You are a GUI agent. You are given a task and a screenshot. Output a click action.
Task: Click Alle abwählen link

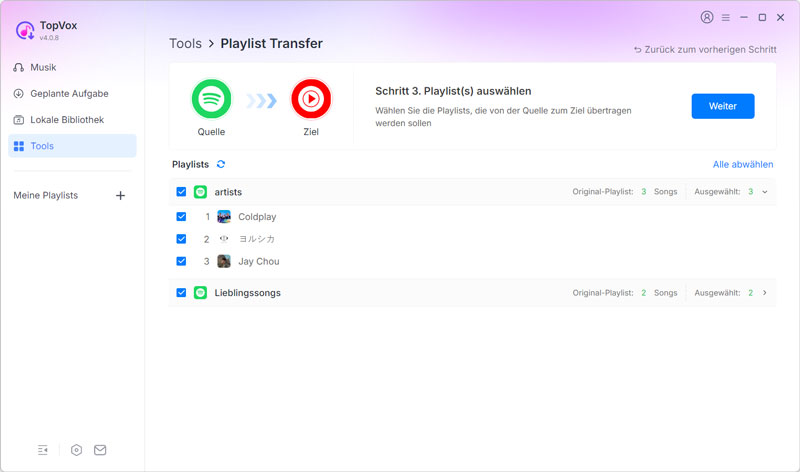pos(743,164)
